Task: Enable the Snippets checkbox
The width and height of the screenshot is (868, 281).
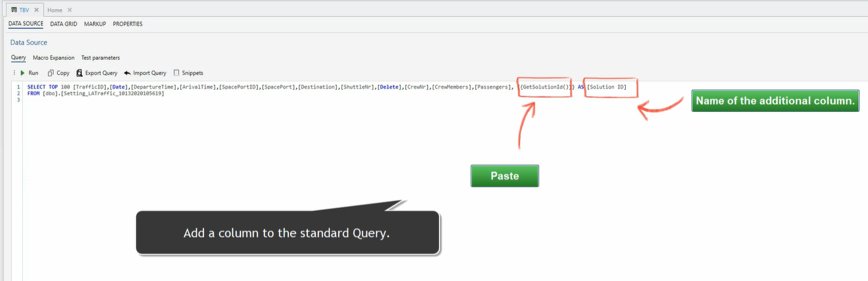Action: [177, 73]
